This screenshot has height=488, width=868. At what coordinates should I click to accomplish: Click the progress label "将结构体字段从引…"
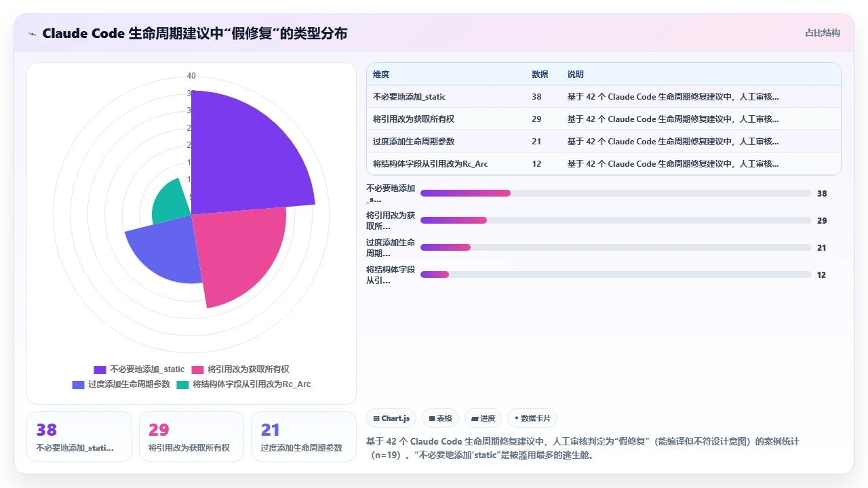click(x=391, y=274)
